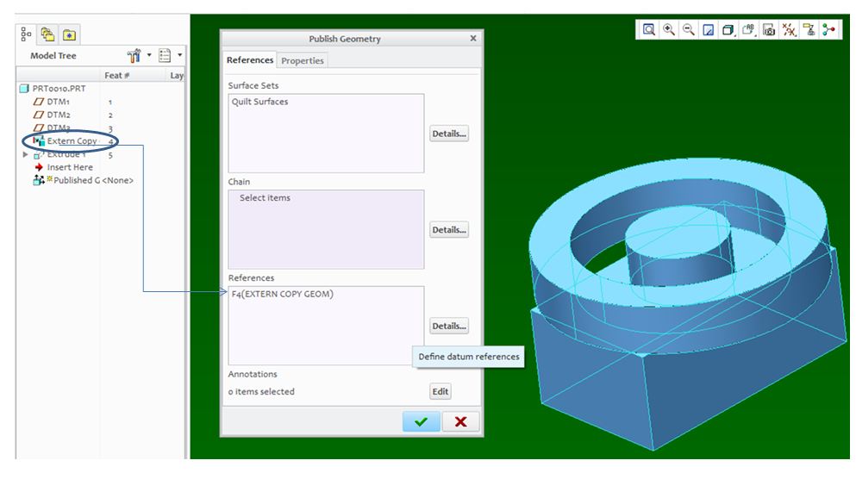This screenshot has height=504, width=856.
Task: Accept Publish Geometry with the green checkmark
Action: click(423, 421)
